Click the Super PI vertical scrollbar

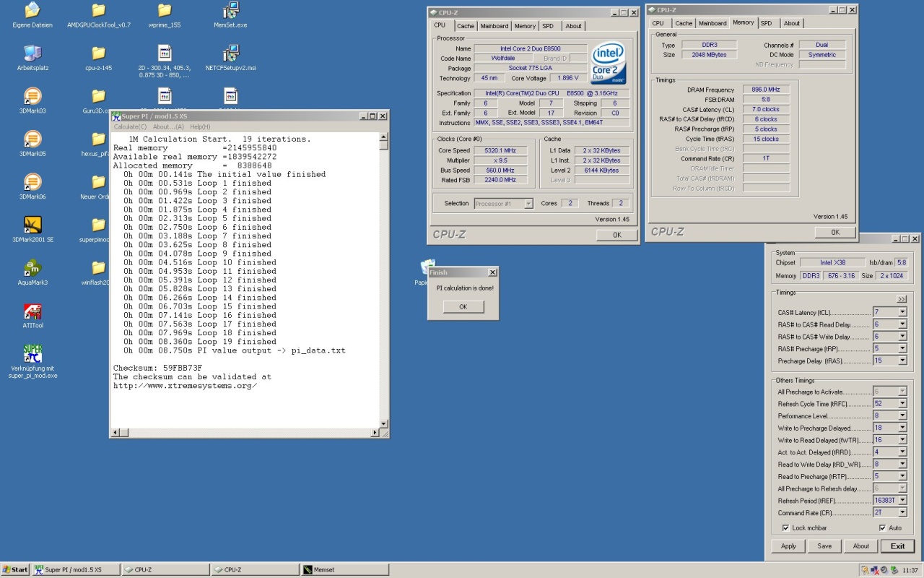(x=384, y=279)
